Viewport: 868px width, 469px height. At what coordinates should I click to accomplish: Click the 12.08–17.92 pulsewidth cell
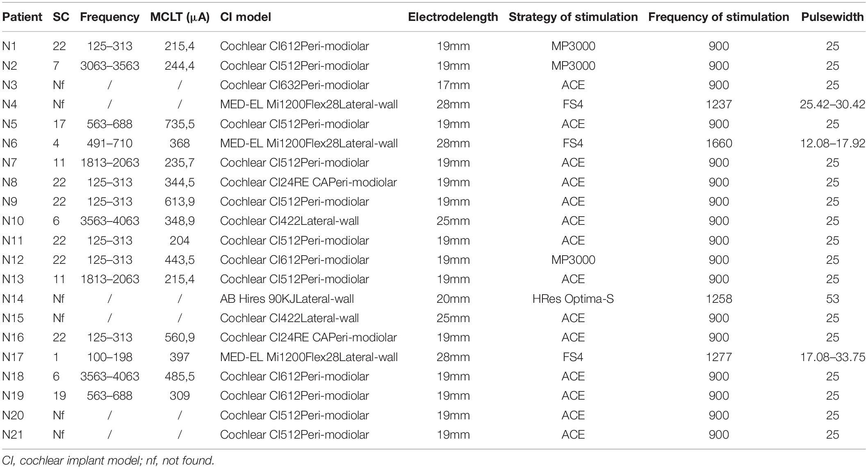click(832, 143)
